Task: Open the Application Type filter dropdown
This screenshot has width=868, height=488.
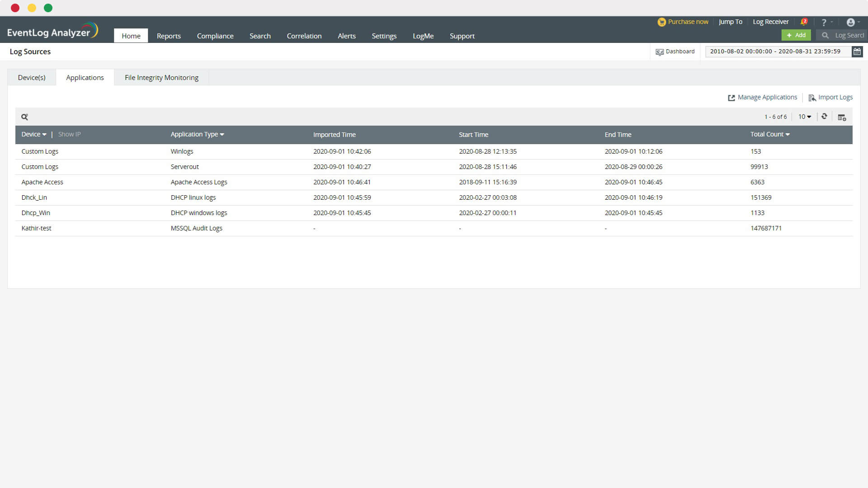Action: point(197,134)
